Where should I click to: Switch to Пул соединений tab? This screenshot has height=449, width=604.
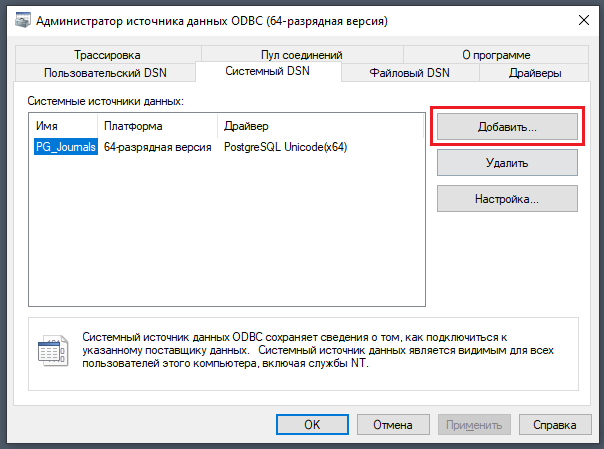tap(301, 55)
